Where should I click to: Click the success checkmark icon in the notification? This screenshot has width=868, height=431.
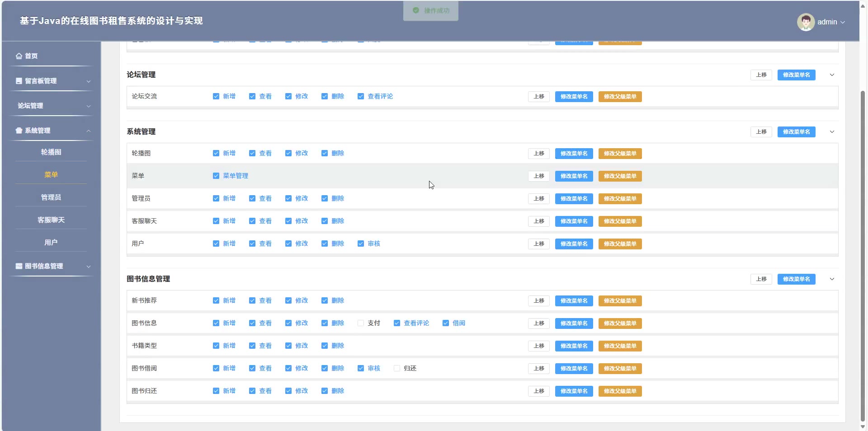(x=416, y=10)
